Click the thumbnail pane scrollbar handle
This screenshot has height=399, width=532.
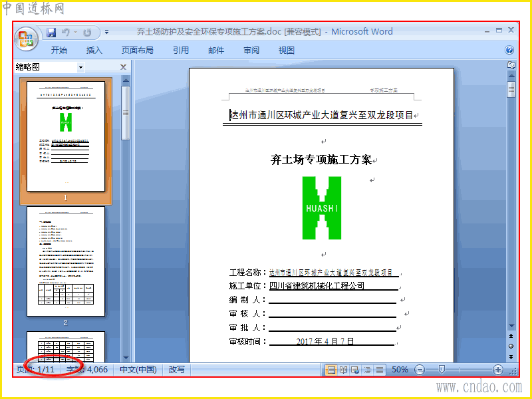[x=126, y=112]
